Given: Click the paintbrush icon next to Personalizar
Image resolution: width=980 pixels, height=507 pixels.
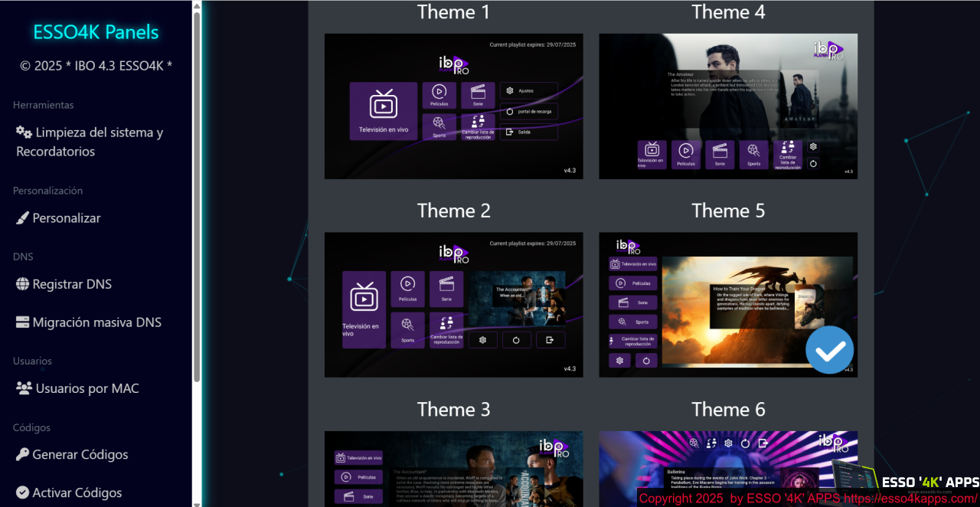Looking at the screenshot, I should (x=22, y=218).
